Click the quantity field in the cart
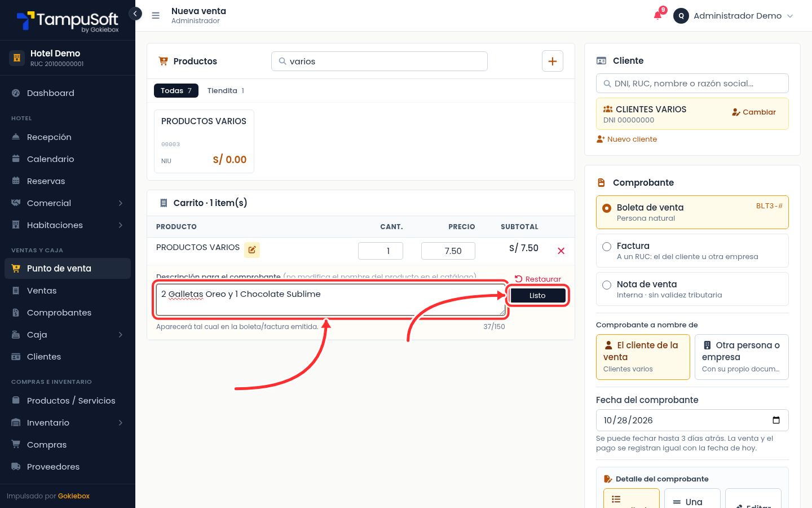 coord(381,251)
